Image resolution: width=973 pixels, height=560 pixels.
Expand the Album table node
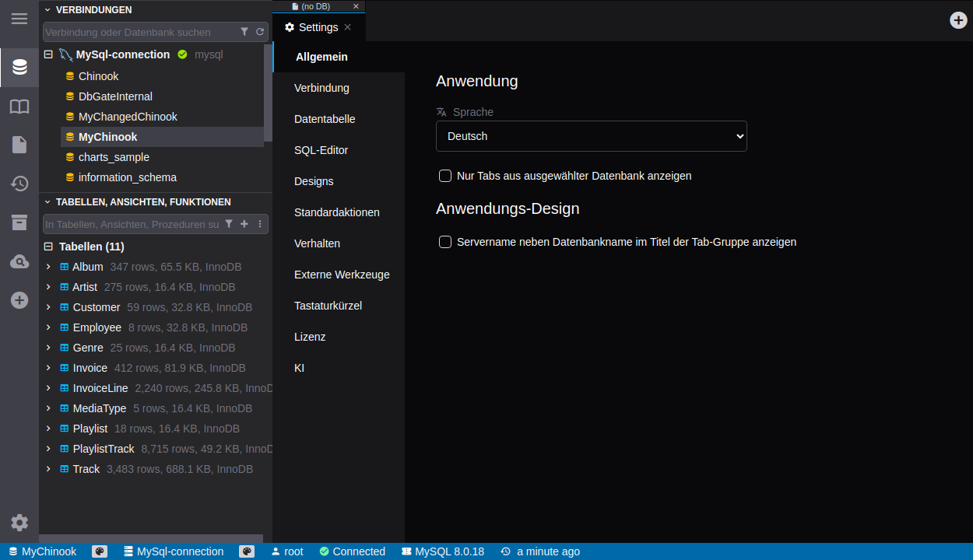[48, 267]
